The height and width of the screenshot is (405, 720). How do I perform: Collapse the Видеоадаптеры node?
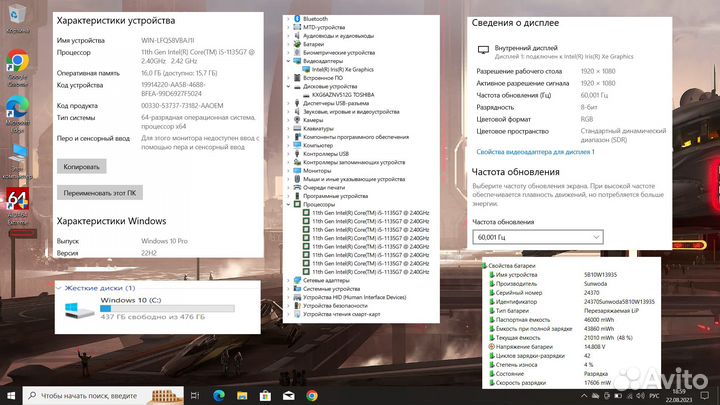pyautogui.click(x=288, y=61)
